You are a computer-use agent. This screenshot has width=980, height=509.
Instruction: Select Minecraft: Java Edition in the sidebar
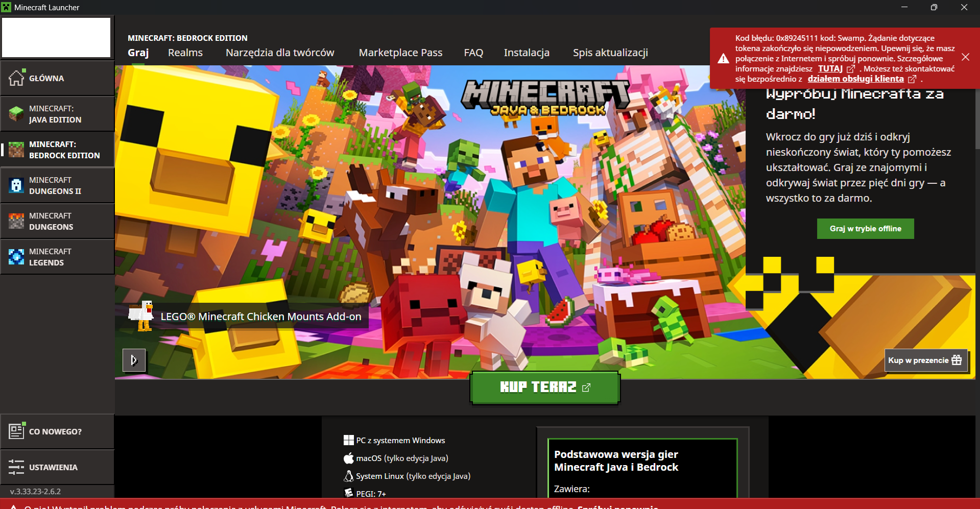pos(57,114)
